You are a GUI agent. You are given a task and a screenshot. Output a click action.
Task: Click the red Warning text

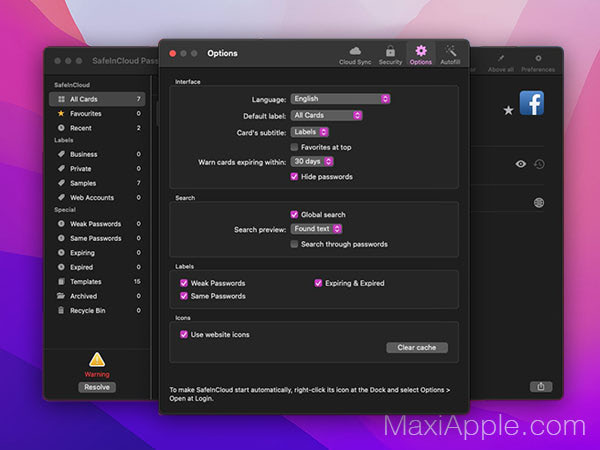coord(97,374)
